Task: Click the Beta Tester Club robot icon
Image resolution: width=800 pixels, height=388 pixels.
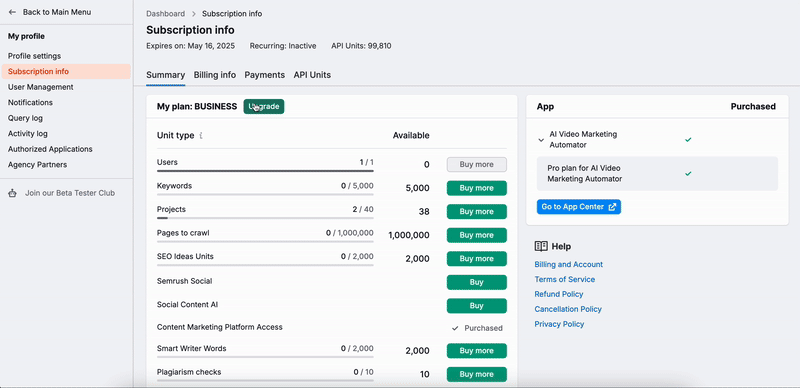Action: tap(13, 193)
